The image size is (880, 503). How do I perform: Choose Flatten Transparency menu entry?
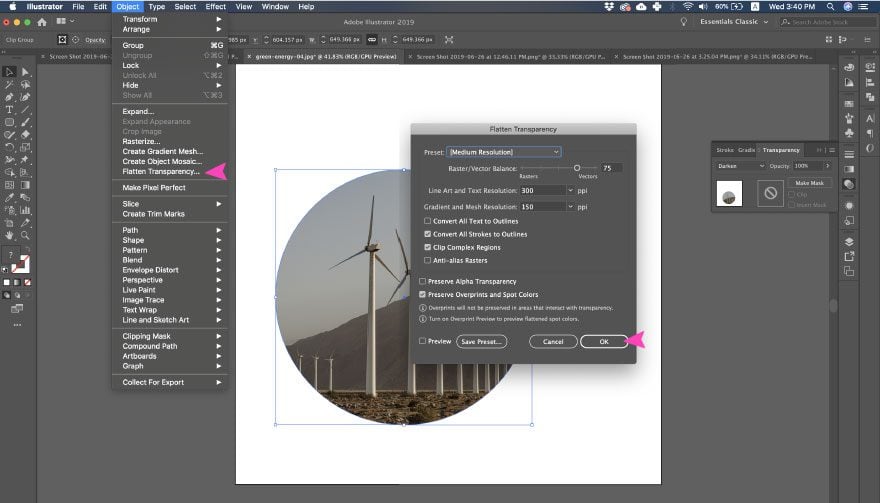point(161,171)
